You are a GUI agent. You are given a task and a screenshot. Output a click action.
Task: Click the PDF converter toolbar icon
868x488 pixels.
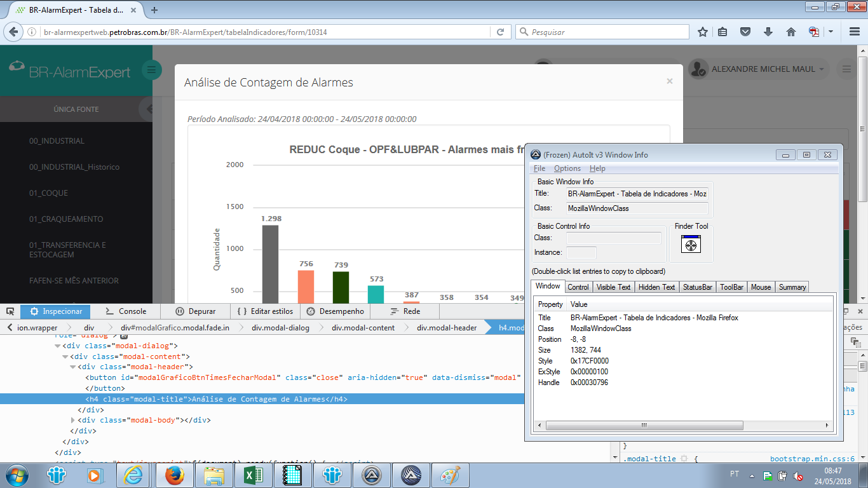[814, 32]
